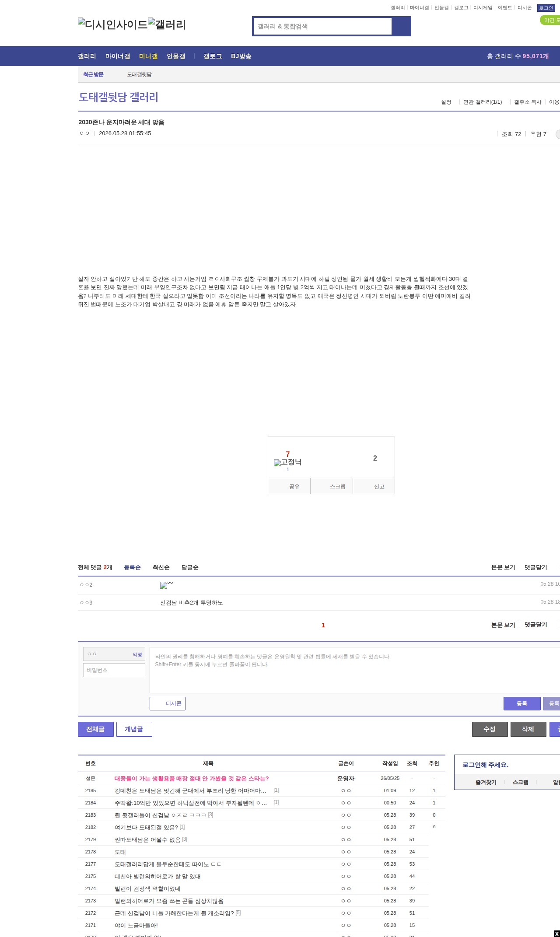Viewport: 560px width, 937px height.
Task: Select 인물갤 in the blue navigation bar
Action: coord(176,56)
